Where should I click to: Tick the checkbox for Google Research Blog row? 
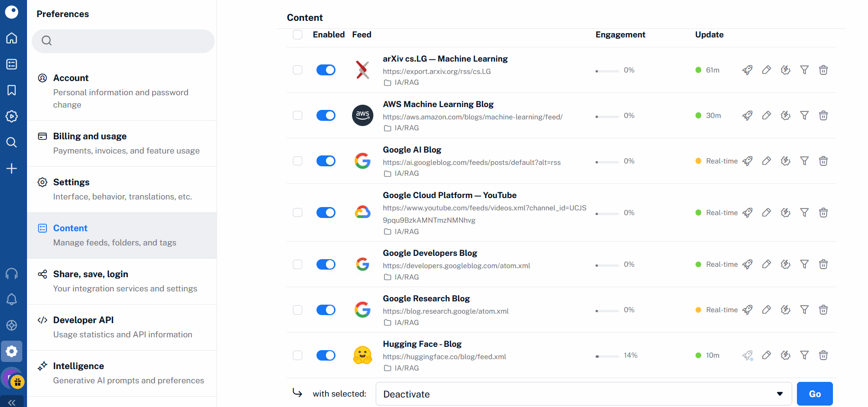tap(298, 310)
